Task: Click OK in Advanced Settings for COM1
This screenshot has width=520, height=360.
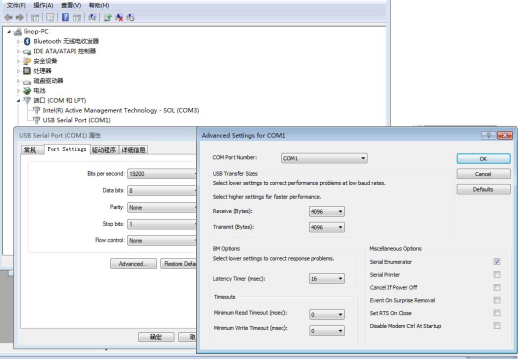Action: 483,159
